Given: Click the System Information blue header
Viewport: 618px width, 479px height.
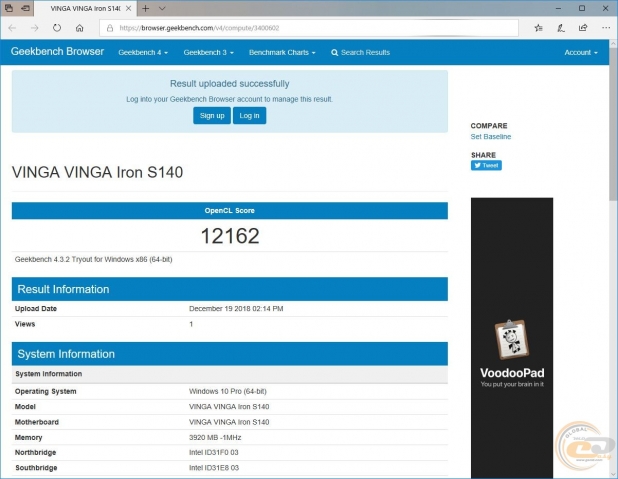Looking at the screenshot, I should (230, 354).
